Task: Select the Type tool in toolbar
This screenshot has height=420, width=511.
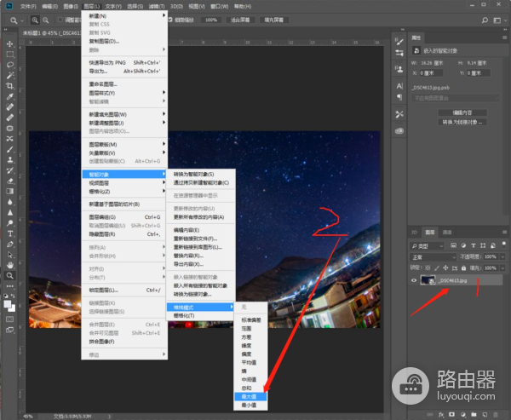Action: (9, 233)
